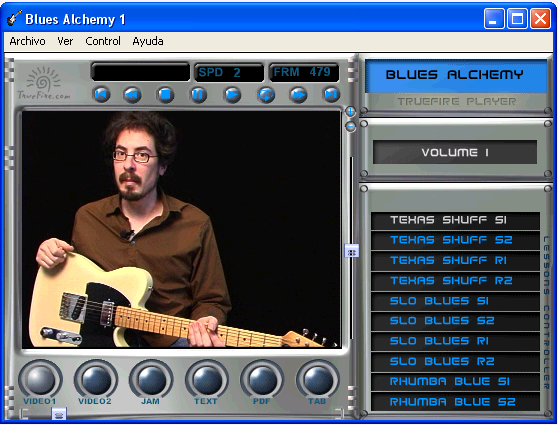Click the horizontal slider handle below VIDEO1
Image resolution: width=558 pixels, height=425 pixels.
[x=59, y=414]
